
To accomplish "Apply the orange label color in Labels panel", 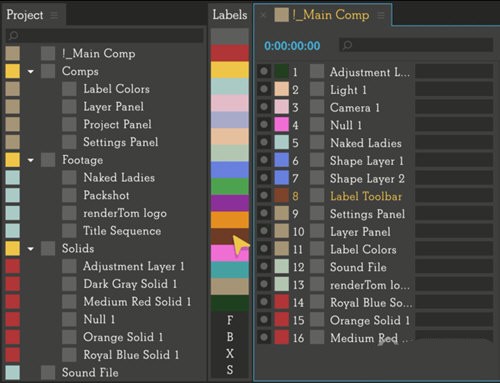I will tap(230, 220).
